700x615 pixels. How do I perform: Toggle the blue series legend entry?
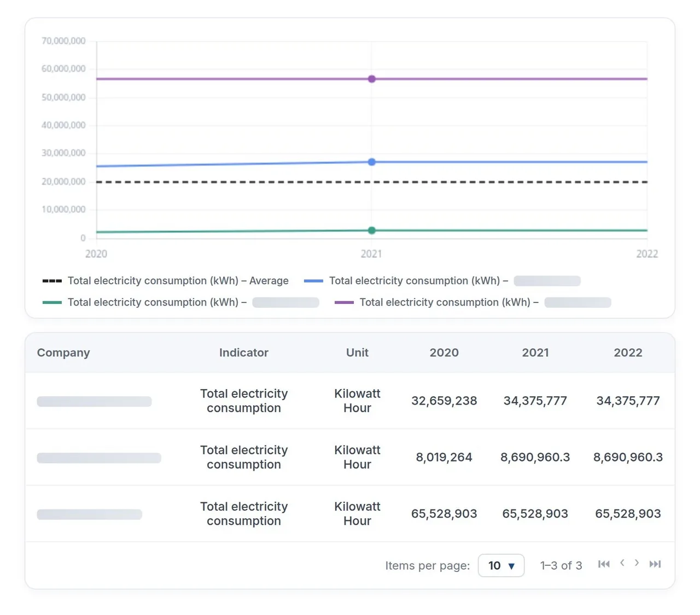pos(442,281)
